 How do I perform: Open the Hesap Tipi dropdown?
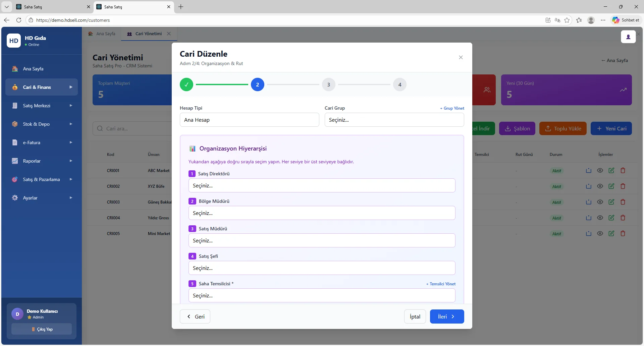(249, 120)
